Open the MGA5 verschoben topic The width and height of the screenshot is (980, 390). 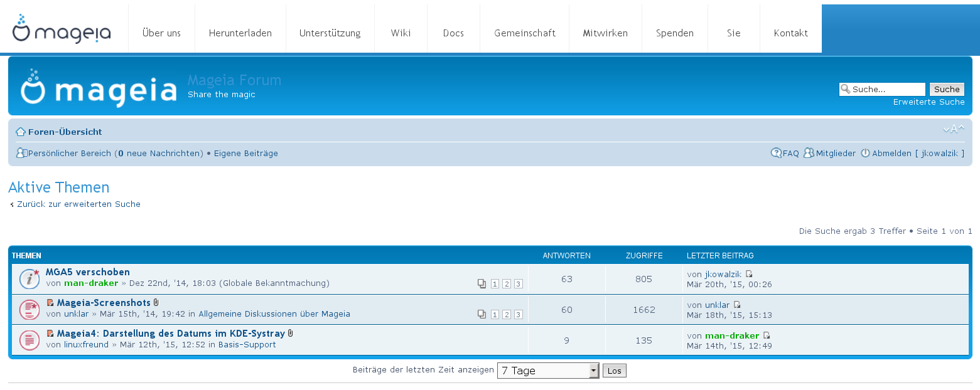pos(88,272)
